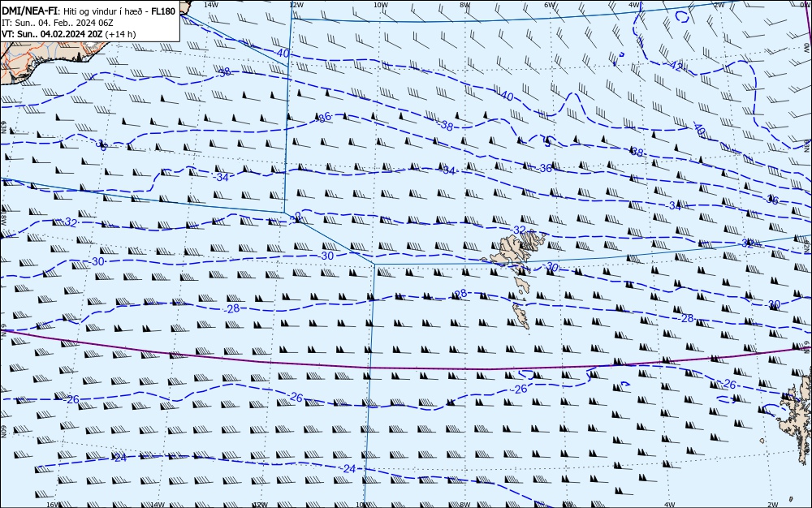Click the '12W' longitude label along the top edge
The image size is (812, 508).
click(x=296, y=4)
